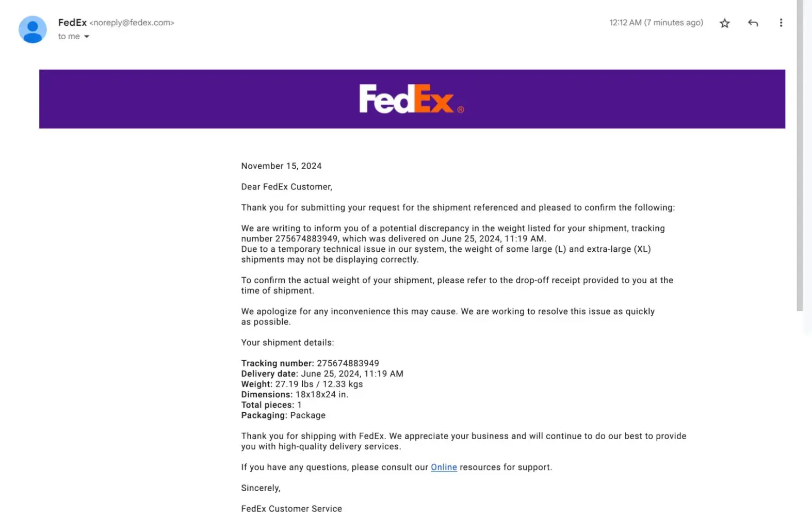Click the bold "Weight" label
This screenshot has width=812, height=516.
[x=256, y=384]
